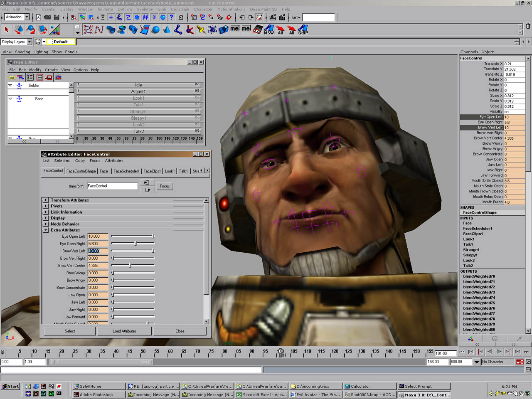The width and height of the screenshot is (532, 399).
Task: Select the arrow selection tool
Action: [x=7, y=30]
